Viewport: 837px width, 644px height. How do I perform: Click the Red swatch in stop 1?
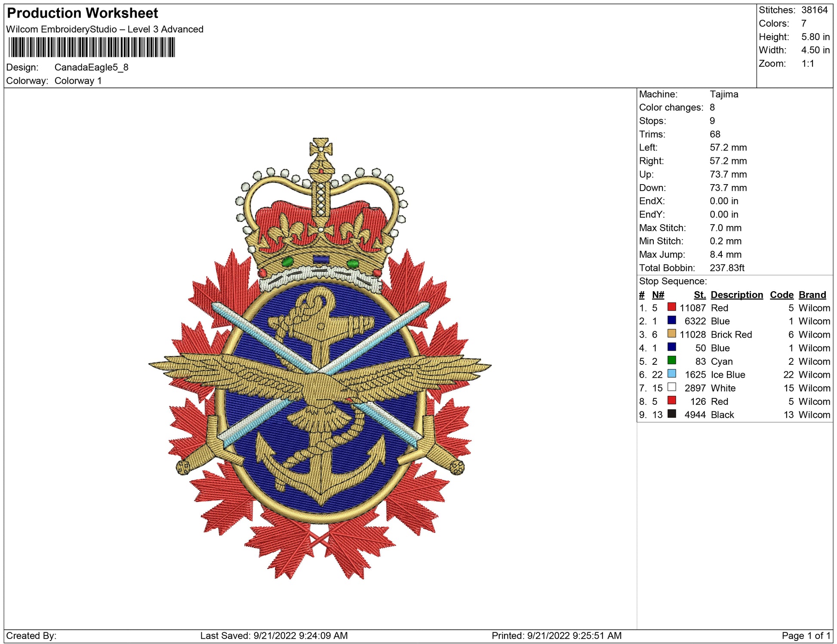(671, 307)
